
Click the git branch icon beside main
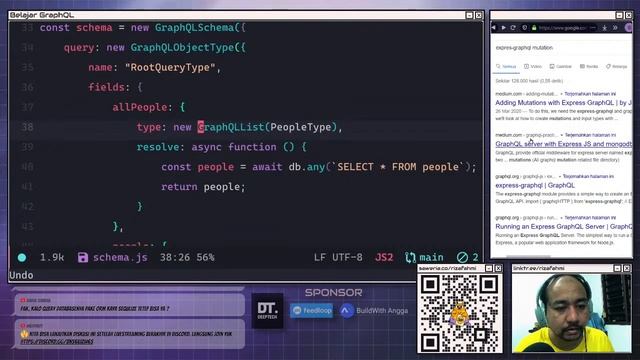click(410, 258)
